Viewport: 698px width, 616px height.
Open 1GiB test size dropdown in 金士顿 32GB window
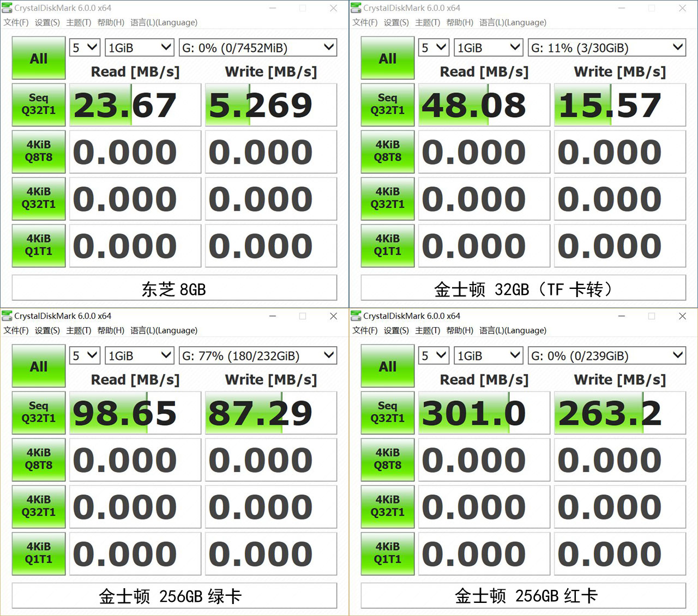(488, 47)
